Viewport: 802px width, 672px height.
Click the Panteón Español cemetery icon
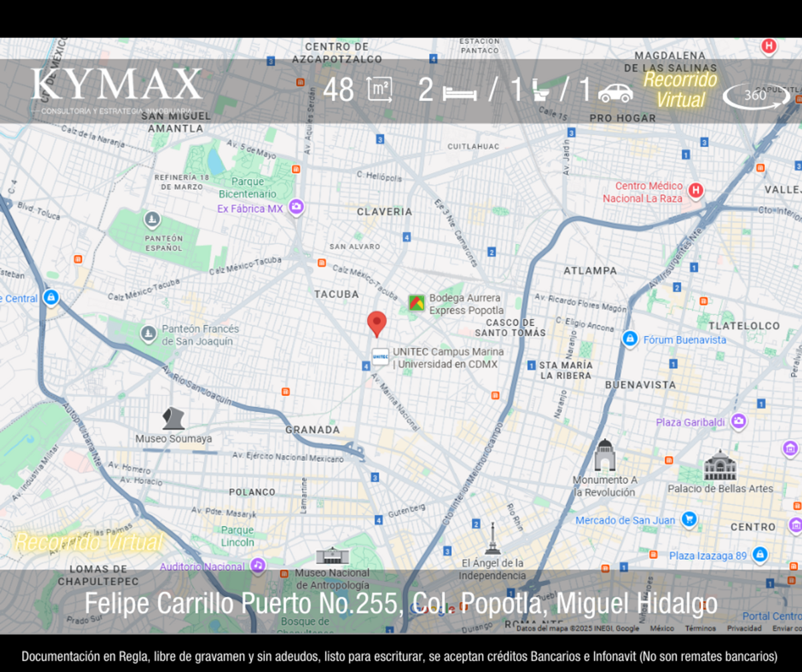[152, 219]
